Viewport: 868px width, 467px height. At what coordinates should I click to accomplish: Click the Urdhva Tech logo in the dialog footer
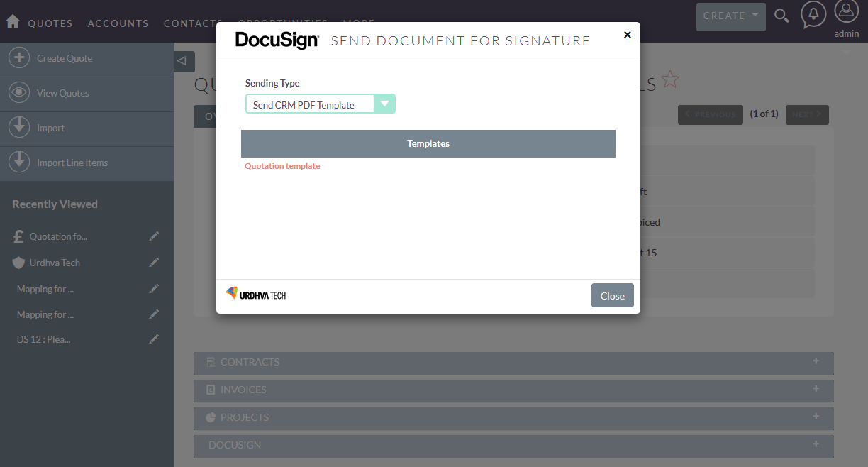click(x=256, y=294)
